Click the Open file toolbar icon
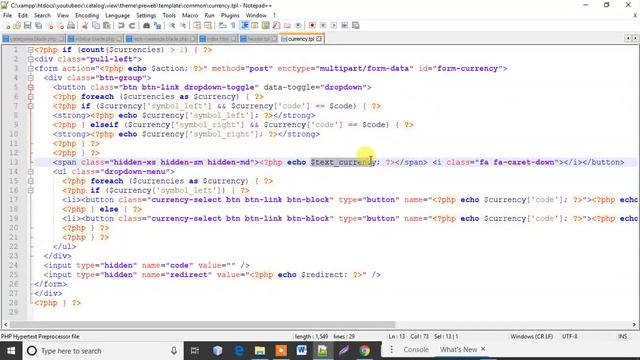Viewport: 640px width, 360px height. [x=17, y=25]
